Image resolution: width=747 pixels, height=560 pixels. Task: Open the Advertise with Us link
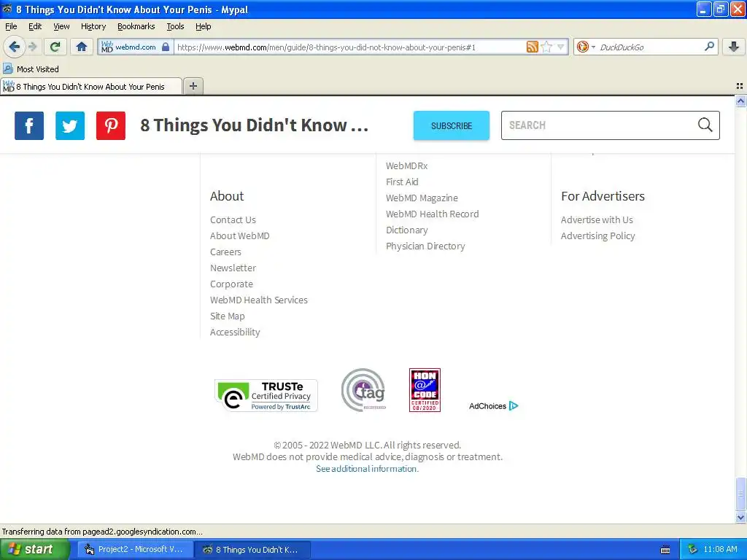click(597, 219)
